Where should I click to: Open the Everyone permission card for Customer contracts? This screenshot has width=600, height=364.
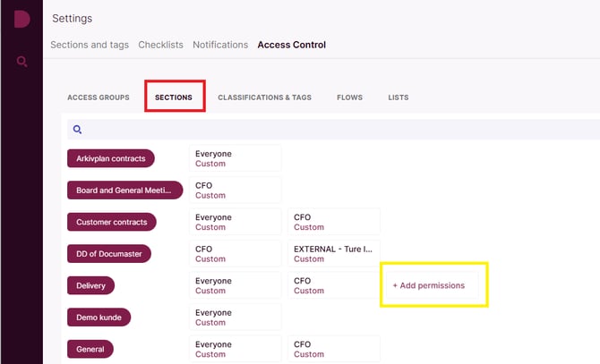pyautogui.click(x=236, y=222)
